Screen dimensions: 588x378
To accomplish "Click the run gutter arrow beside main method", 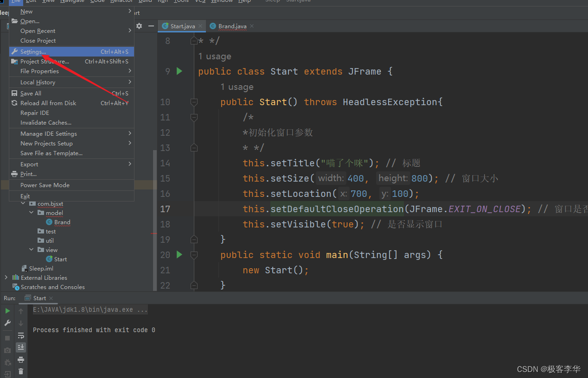I will [179, 255].
